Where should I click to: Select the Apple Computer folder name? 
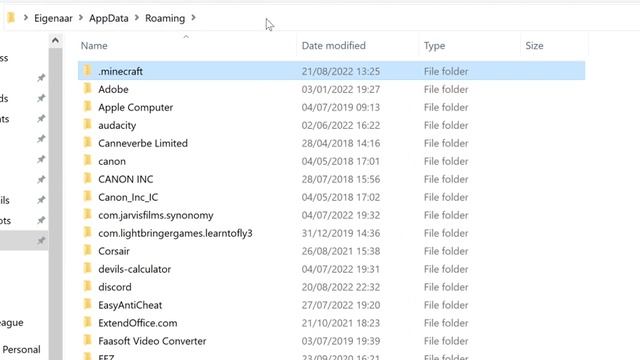(136, 107)
